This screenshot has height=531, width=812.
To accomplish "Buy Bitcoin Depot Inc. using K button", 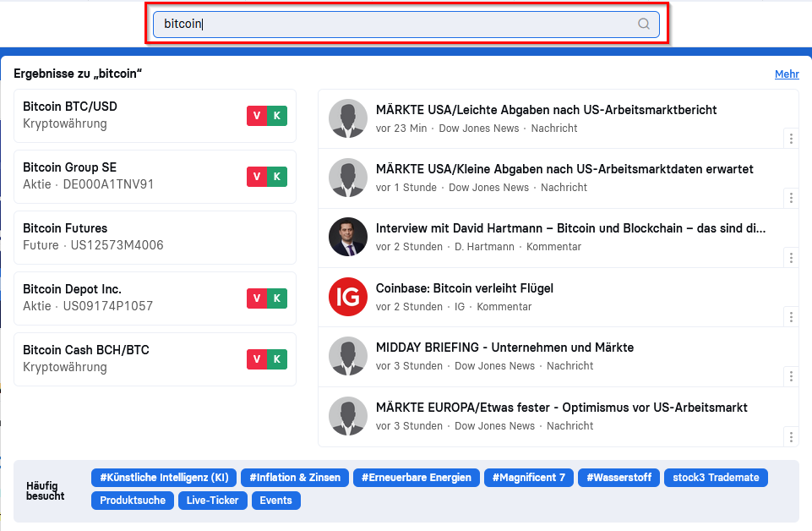I will [277, 298].
